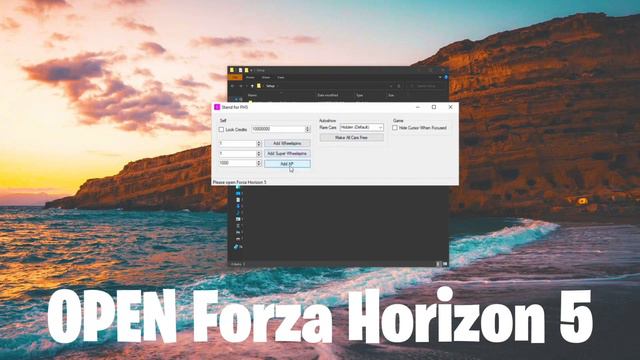This screenshot has height=360, width=640.
Task: Click the super wheelspins stepper arrows
Action: [x=259, y=153]
